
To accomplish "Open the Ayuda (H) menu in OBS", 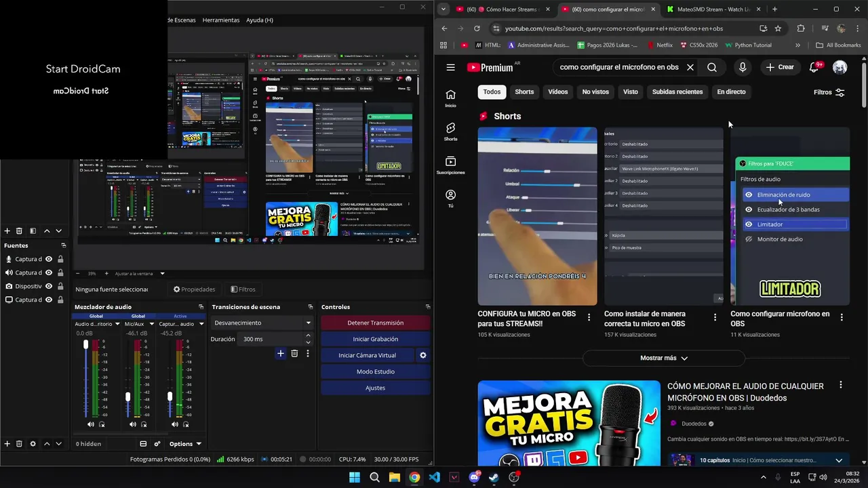I will pyautogui.click(x=260, y=20).
